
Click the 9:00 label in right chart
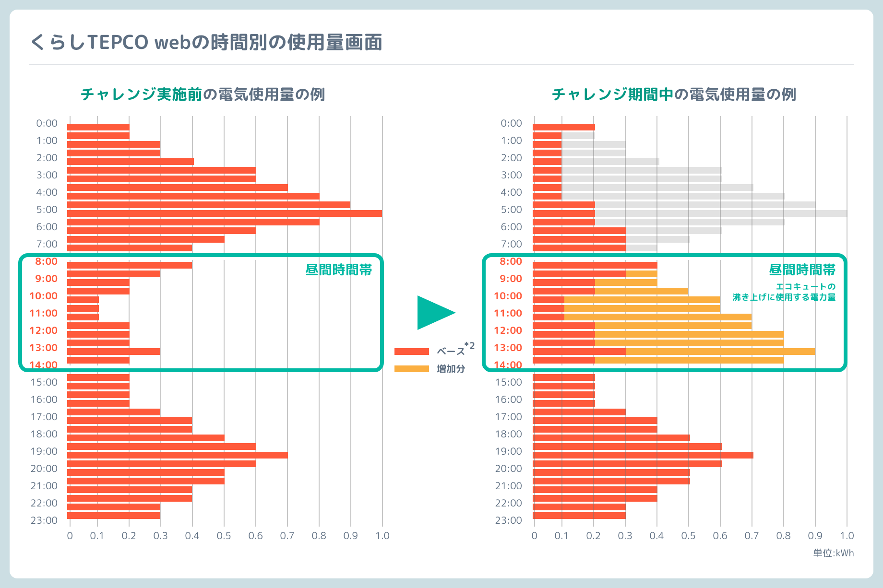coord(511,279)
